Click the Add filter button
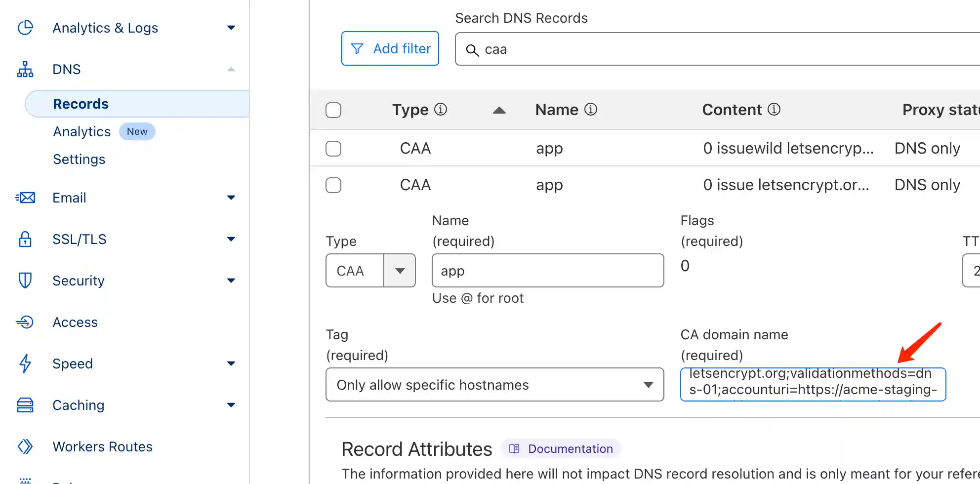 (390, 48)
